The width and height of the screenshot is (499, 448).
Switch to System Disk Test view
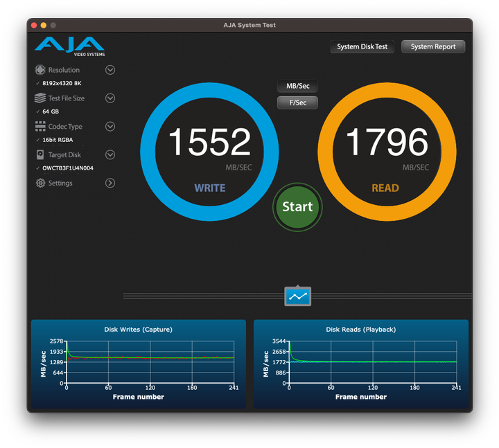point(362,47)
